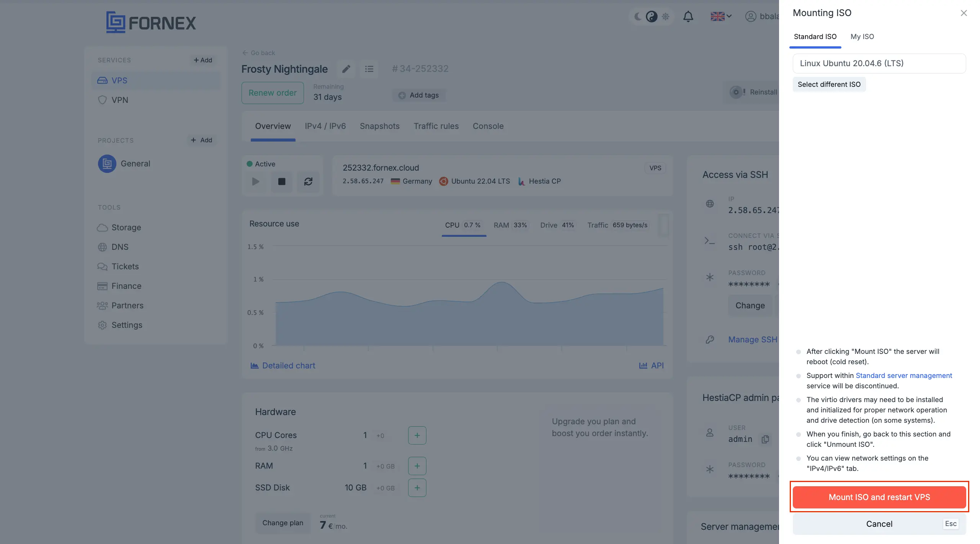Cancel the ISO mounting
Image resolution: width=980 pixels, height=544 pixels.
pyautogui.click(x=879, y=524)
